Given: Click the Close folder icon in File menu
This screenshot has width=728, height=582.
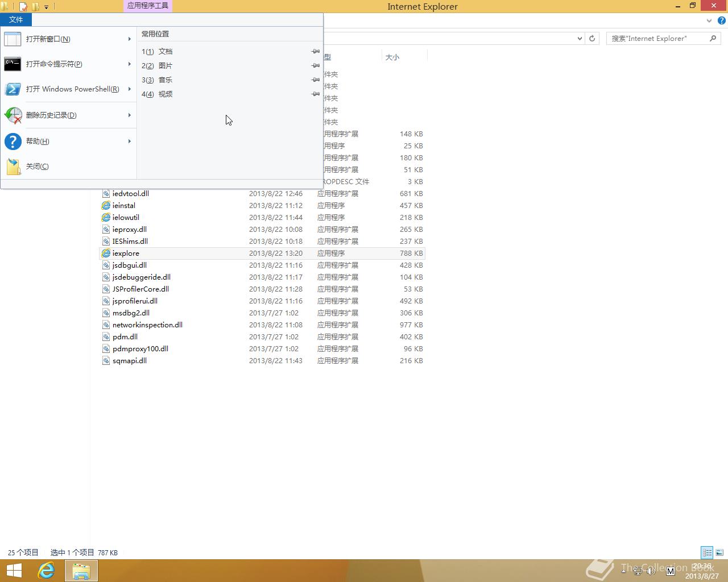Looking at the screenshot, I should point(14,167).
